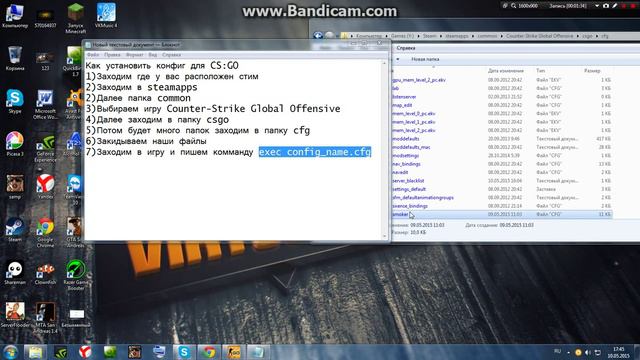Open ServerFlooder desktop icon
640x360 pixels.
[15, 315]
